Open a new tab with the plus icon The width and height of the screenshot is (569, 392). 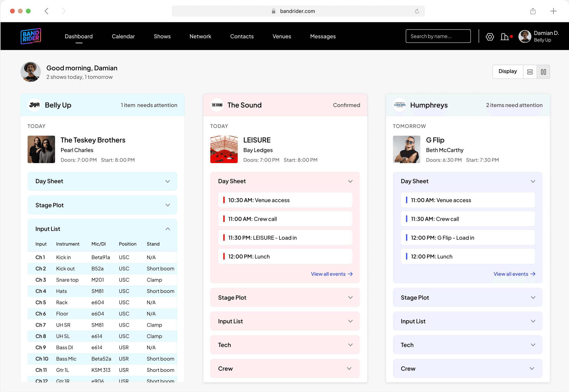(553, 11)
